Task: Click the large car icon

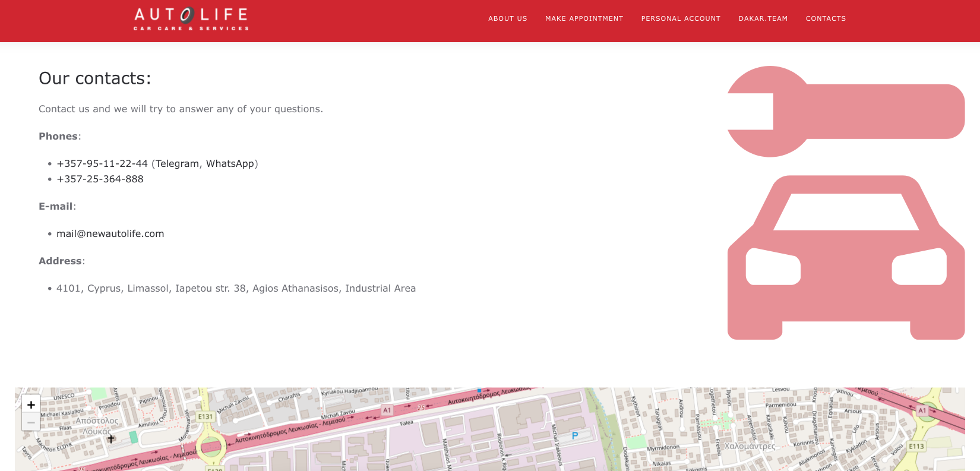Action: 846,258
